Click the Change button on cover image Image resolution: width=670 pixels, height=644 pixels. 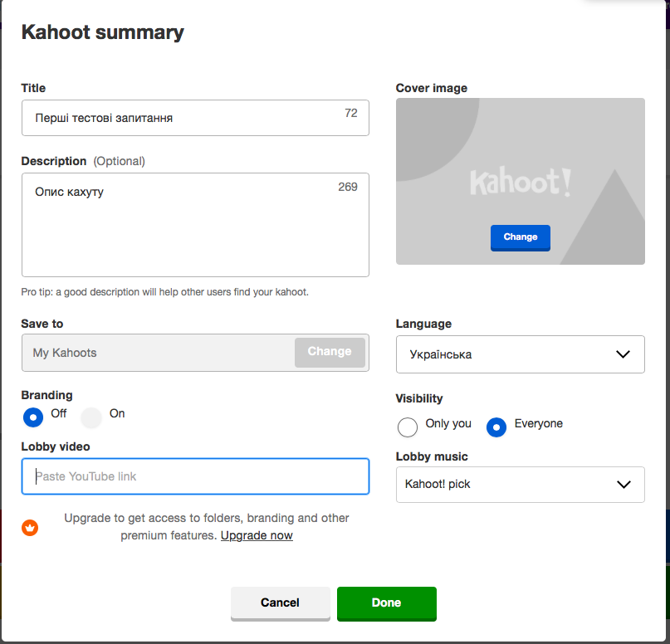click(x=520, y=237)
